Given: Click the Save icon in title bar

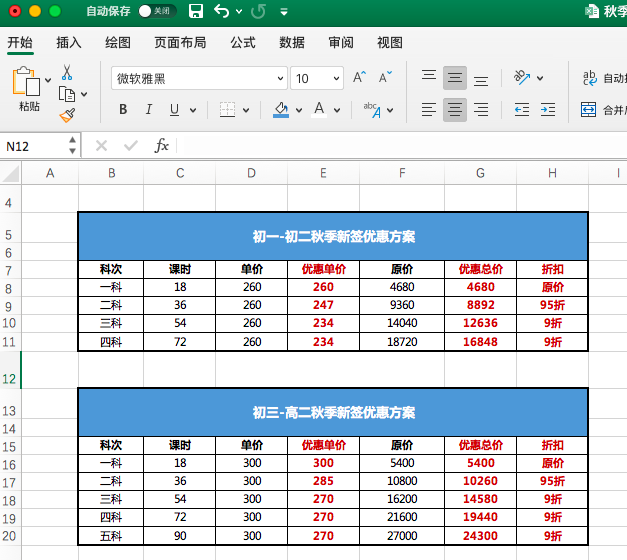Looking at the screenshot, I should 196,11.
